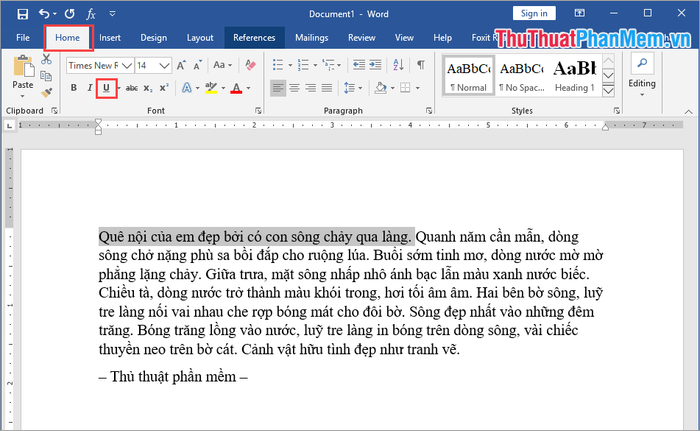Open the font size 14 dropdown
700x431 pixels.
pos(164,66)
